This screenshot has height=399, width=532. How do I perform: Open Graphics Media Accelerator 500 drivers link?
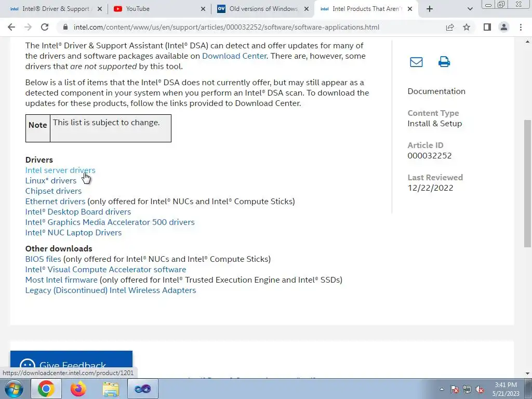point(110,222)
